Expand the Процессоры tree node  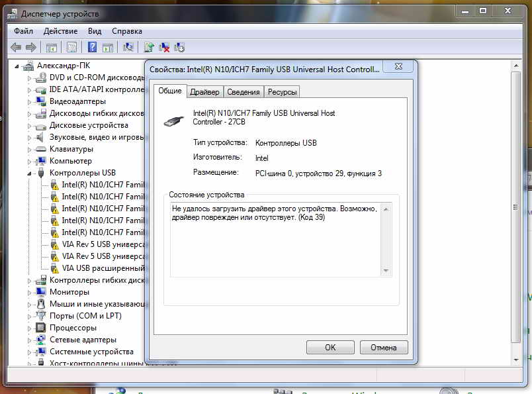point(29,328)
